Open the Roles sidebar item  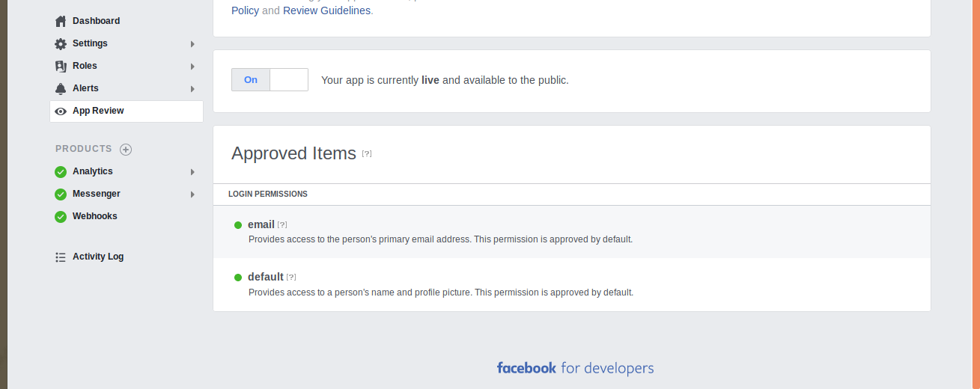(127, 66)
